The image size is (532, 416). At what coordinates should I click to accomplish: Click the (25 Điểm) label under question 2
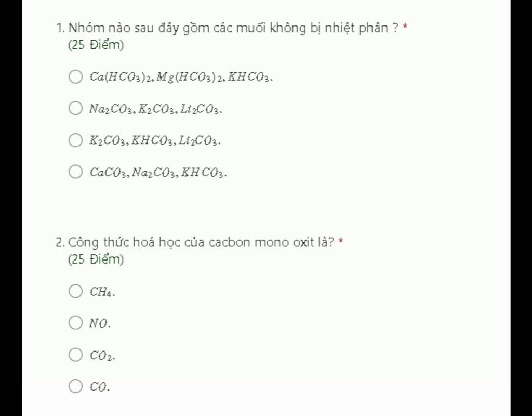pyautogui.click(x=96, y=259)
